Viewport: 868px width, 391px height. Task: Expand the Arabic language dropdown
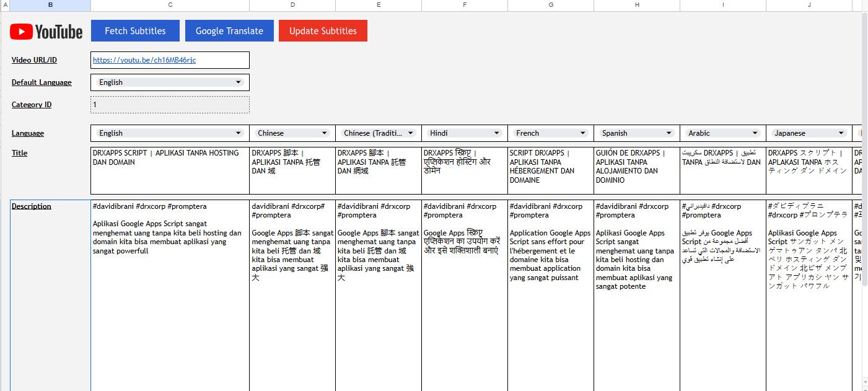(x=723, y=133)
